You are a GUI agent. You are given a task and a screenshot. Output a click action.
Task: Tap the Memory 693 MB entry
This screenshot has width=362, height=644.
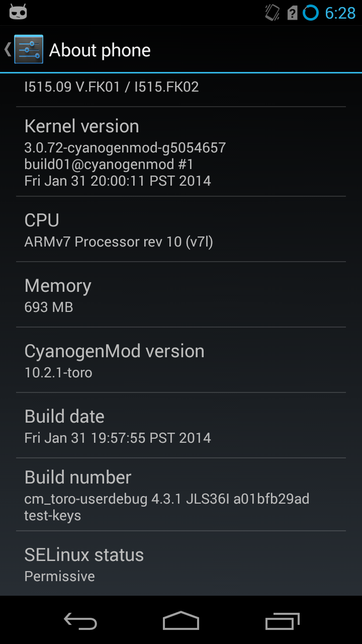(181, 294)
